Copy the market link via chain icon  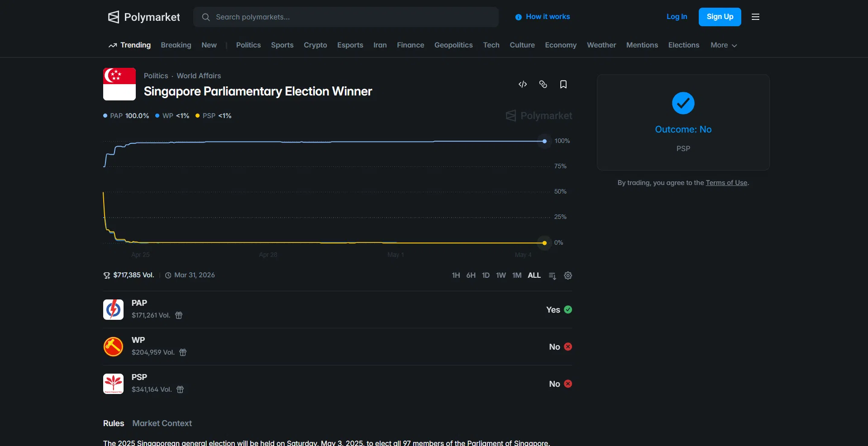tap(543, 85)
